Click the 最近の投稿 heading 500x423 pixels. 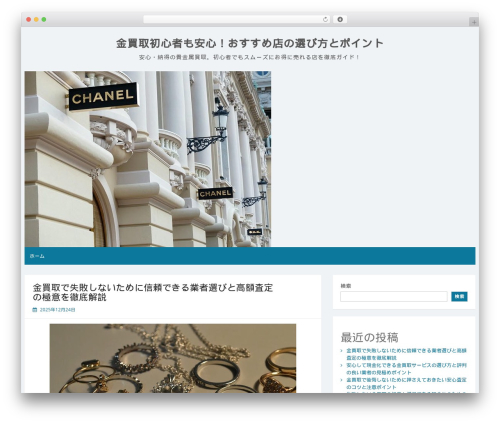pos(369,337)
